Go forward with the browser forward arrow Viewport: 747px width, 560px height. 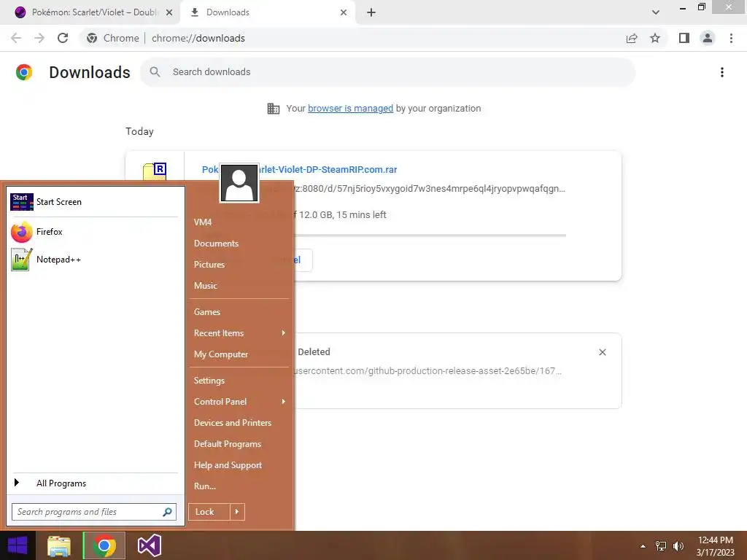click(39, 38)
